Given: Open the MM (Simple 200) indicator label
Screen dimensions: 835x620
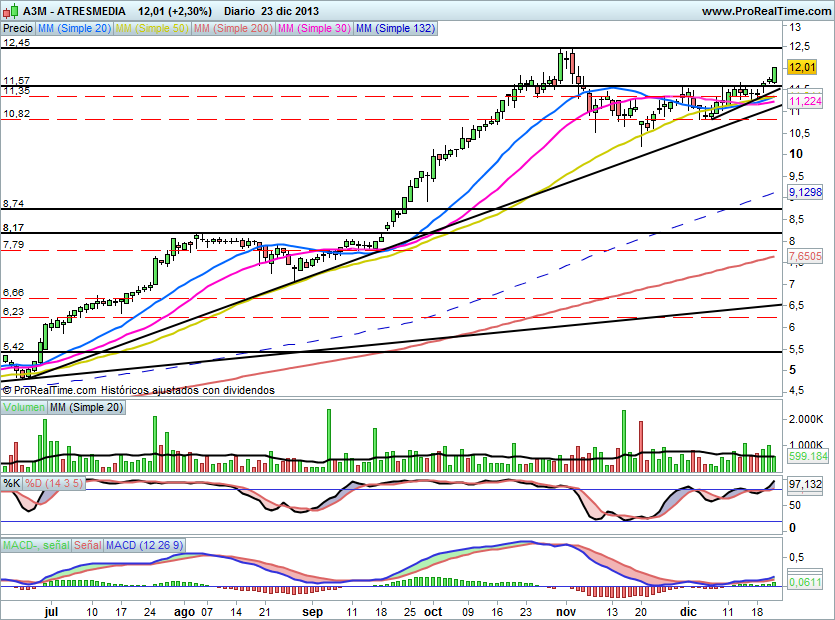Looking at the screenshot, I should tap(233, 28).
